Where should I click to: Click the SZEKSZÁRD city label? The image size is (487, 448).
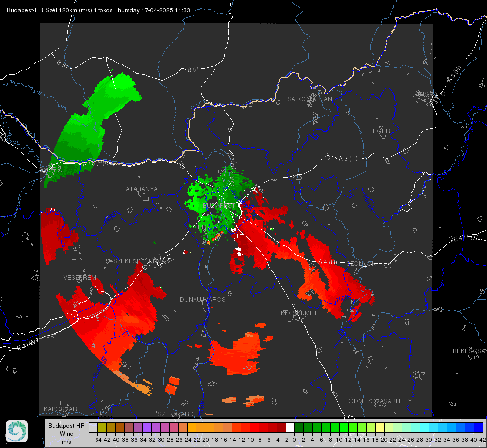click(176, 414)
